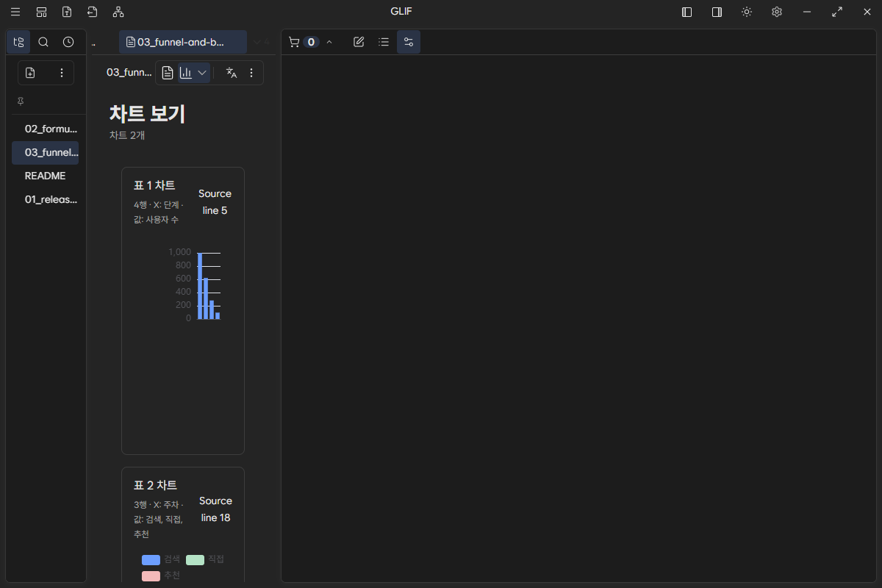Open the hamburger main menu
The width and height of the screenshot is (882, 588).
click(15, 12)
